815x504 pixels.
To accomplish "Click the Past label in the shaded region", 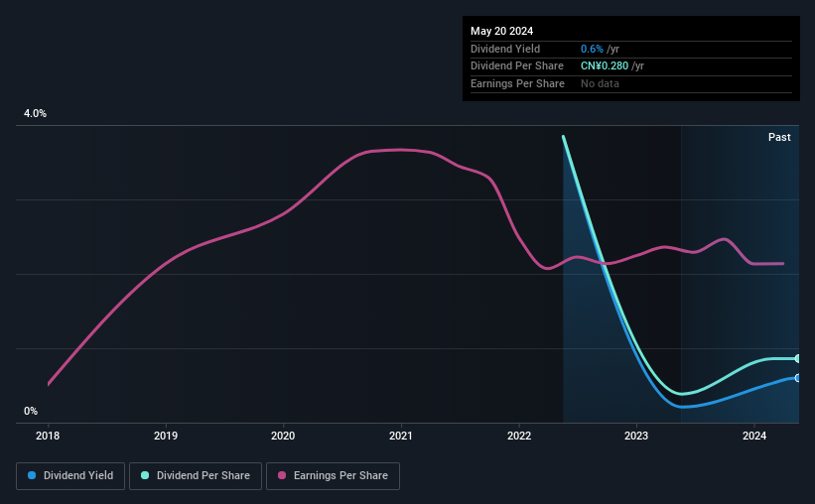I will (779, 137).
